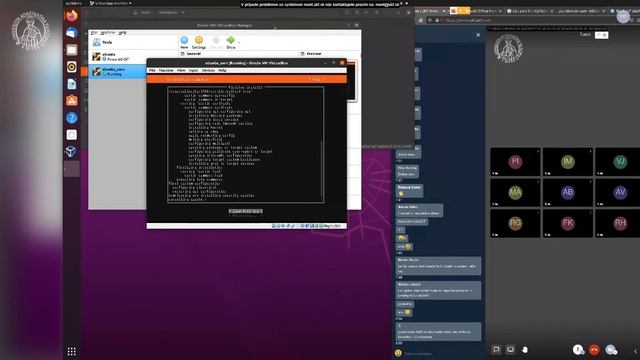Select the AB participant tile
This screenshot has height=360, width=640.
pos(568,192)
